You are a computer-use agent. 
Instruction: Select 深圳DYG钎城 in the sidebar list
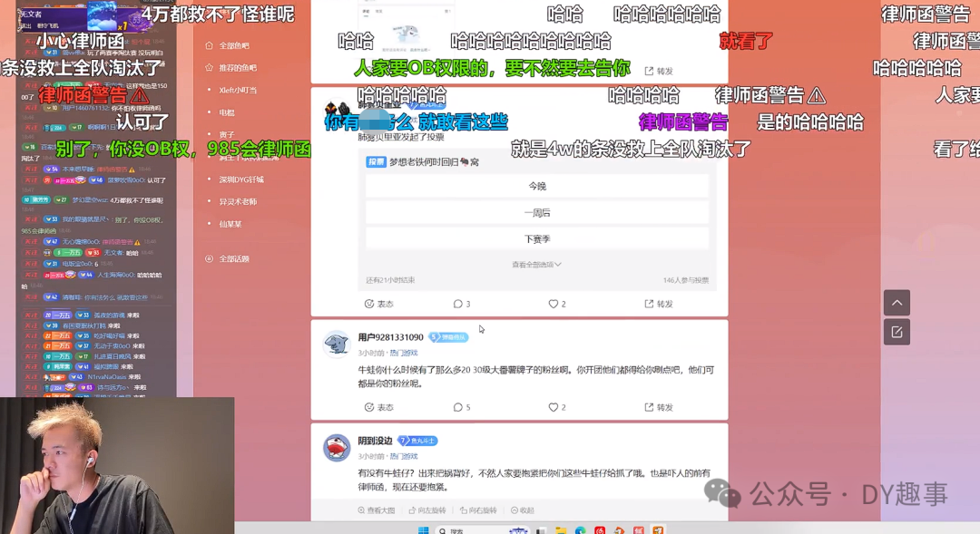tap(241, 180)
